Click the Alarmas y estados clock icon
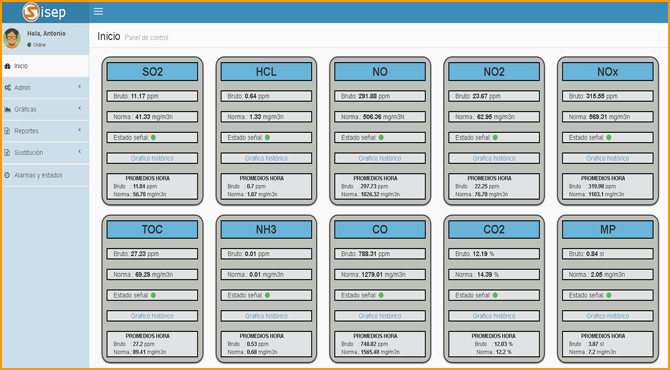This screenshot has width=670, height=370. point(7,175)
